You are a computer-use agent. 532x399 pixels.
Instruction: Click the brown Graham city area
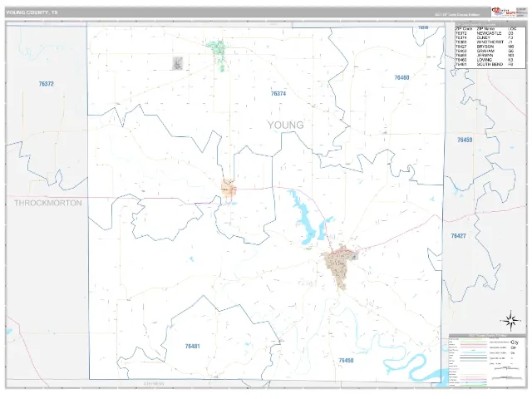338,266
